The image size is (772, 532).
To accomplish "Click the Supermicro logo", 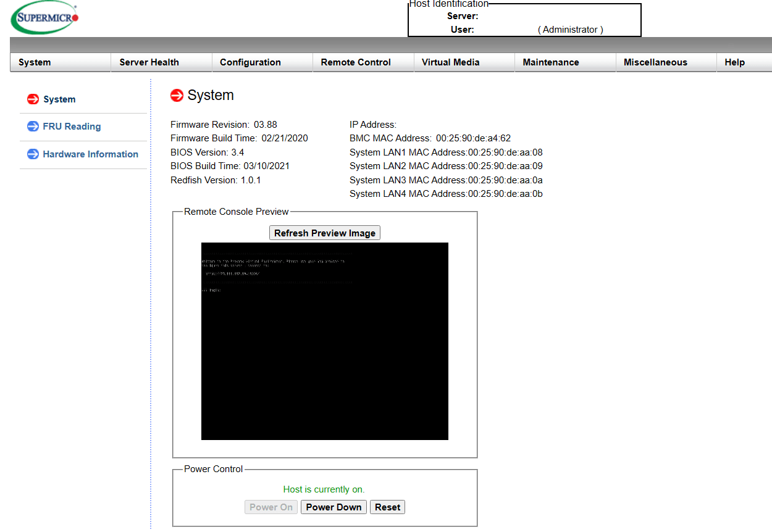I will click(45, 17).
